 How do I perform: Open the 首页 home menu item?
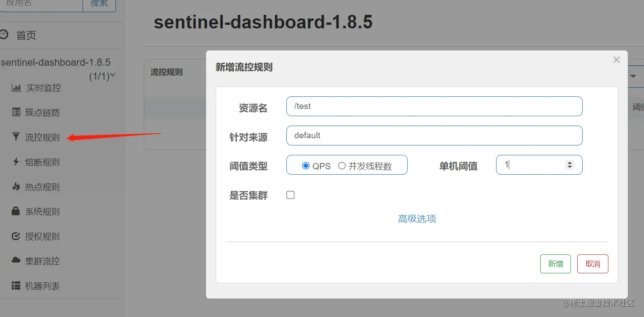[x=26, y=36]
